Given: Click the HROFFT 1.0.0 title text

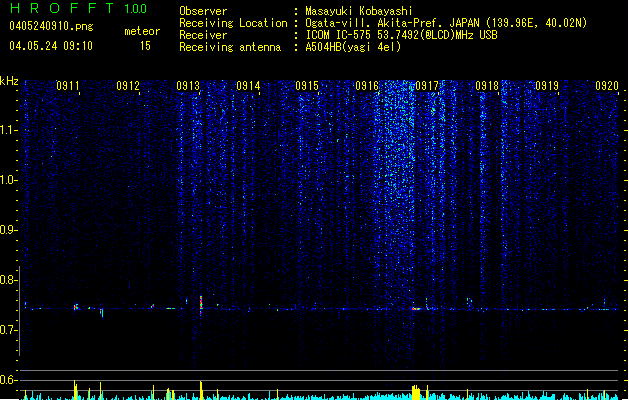Looking at the screenshot, I should pyautogui.click(x=79, y=8).
